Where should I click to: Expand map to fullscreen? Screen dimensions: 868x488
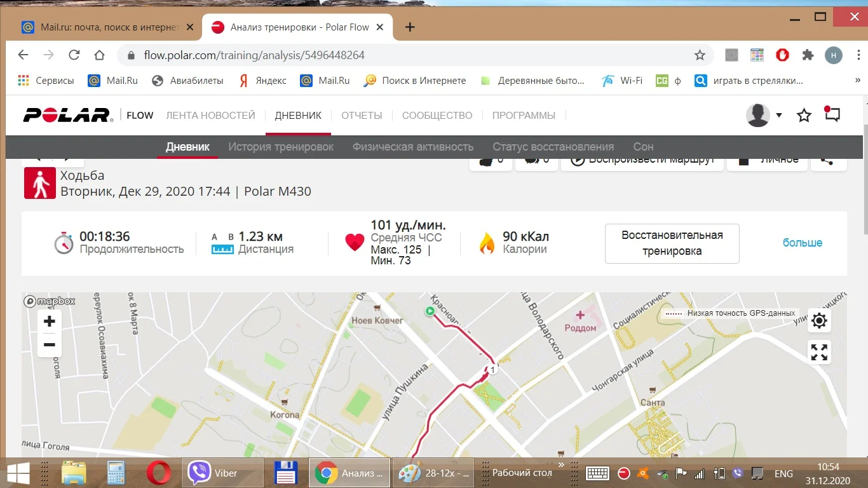point(819,351)
